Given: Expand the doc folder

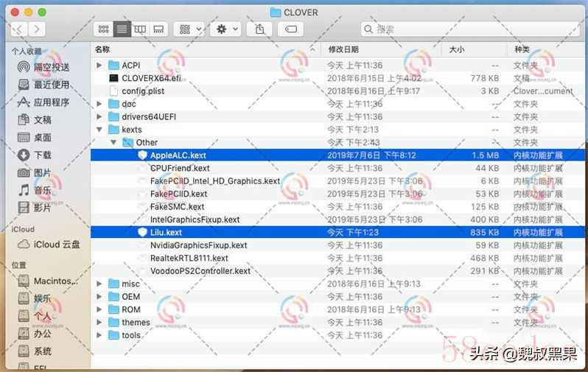Looking at the screenshot, I should [x=99, y=104].
